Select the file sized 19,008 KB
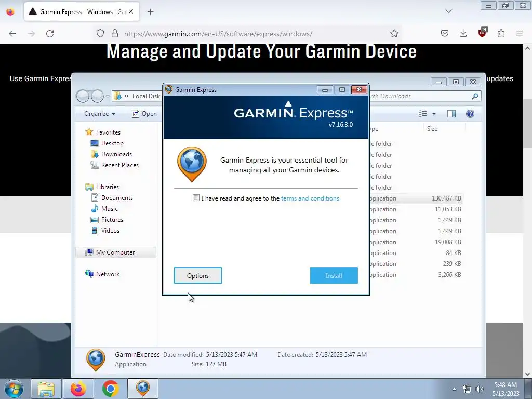The width and height of the screenshot is (532, 399). coord(416,242)
